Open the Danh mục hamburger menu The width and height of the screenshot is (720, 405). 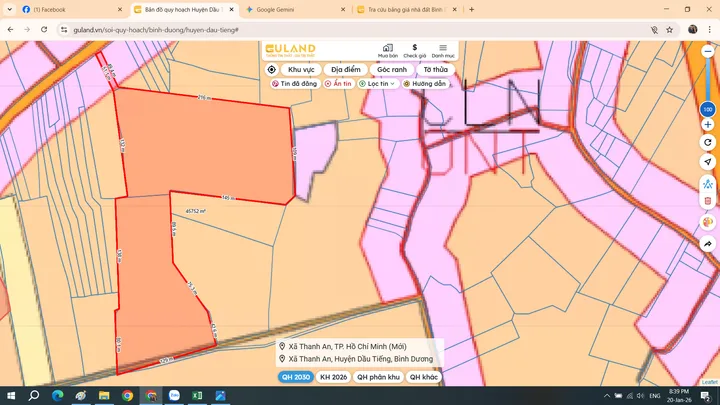point(443,51)
